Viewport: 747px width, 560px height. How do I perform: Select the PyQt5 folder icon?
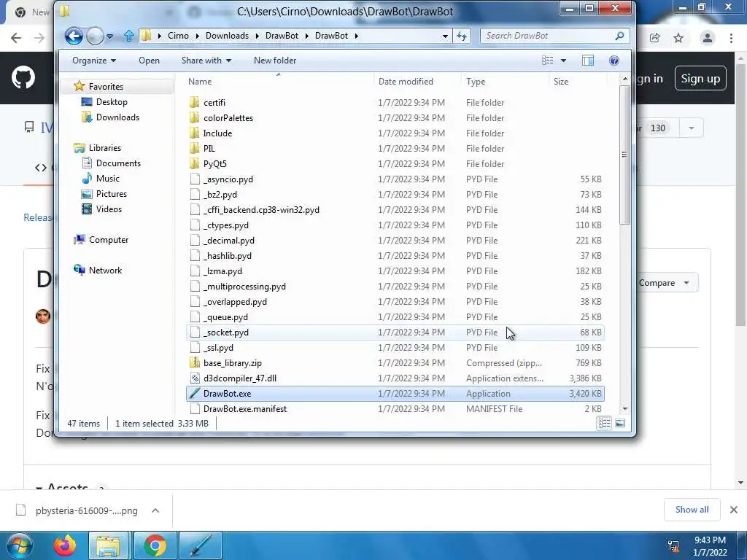point(194,163)
